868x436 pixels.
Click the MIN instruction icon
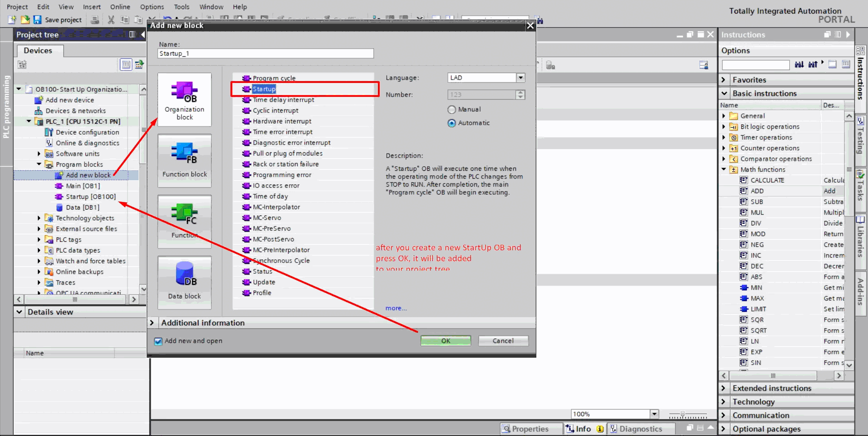pos(744,287)
